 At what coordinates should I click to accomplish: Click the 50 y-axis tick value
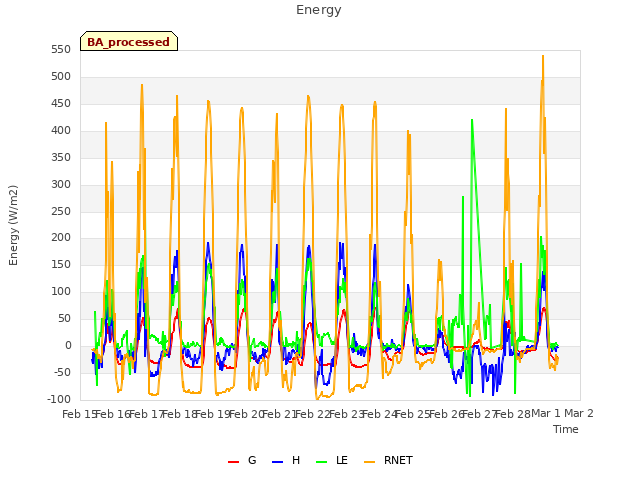pos(64,319)
